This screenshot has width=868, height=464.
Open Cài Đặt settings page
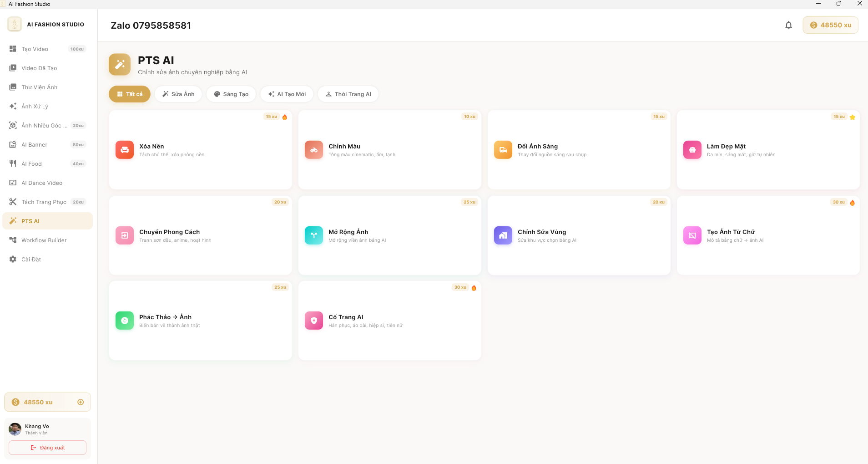(x=31, y=260)
